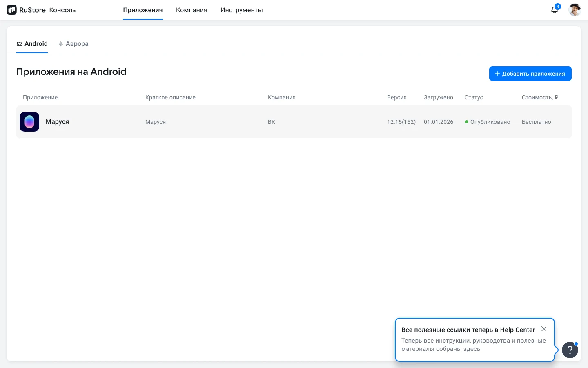Open the notifications bell

(x=555, y=10)
